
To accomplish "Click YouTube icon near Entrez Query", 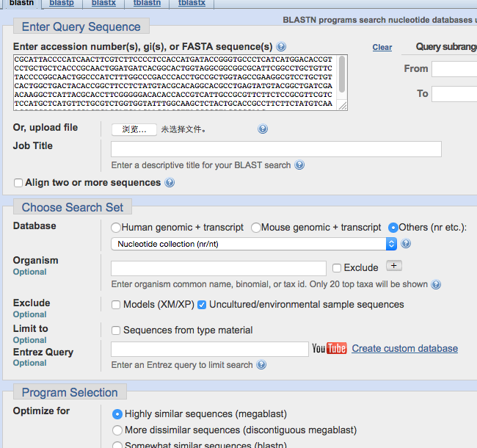I will click(x=329, y=348).
